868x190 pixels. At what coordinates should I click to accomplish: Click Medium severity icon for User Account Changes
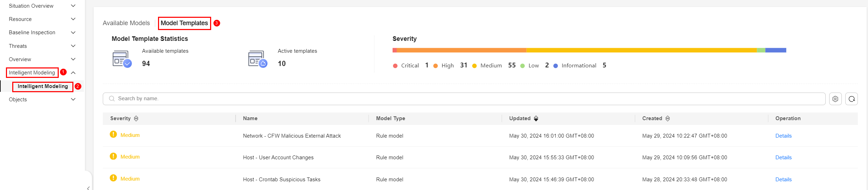click(x=113, y=156)
